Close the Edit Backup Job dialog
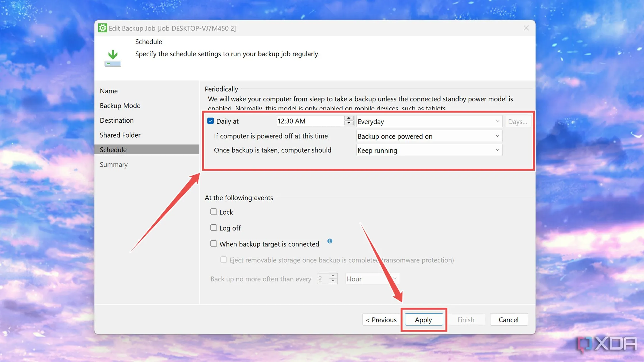The width and height of the screenshot is (644, 362). [x=526, y=28]
